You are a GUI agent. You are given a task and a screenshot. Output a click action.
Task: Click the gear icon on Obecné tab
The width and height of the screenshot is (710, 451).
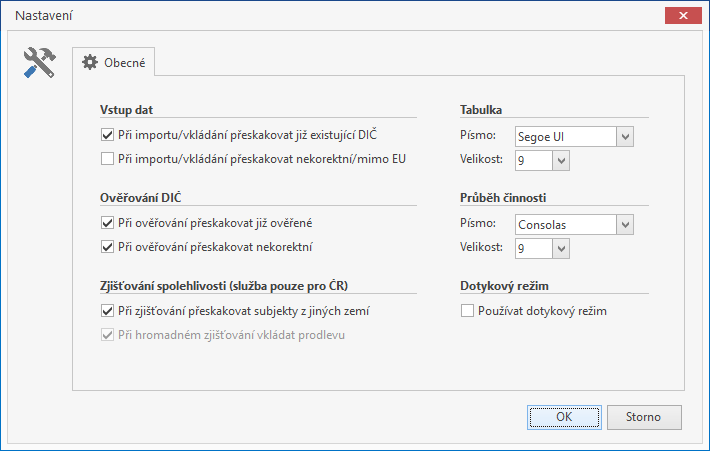click(x=90, y=62)
